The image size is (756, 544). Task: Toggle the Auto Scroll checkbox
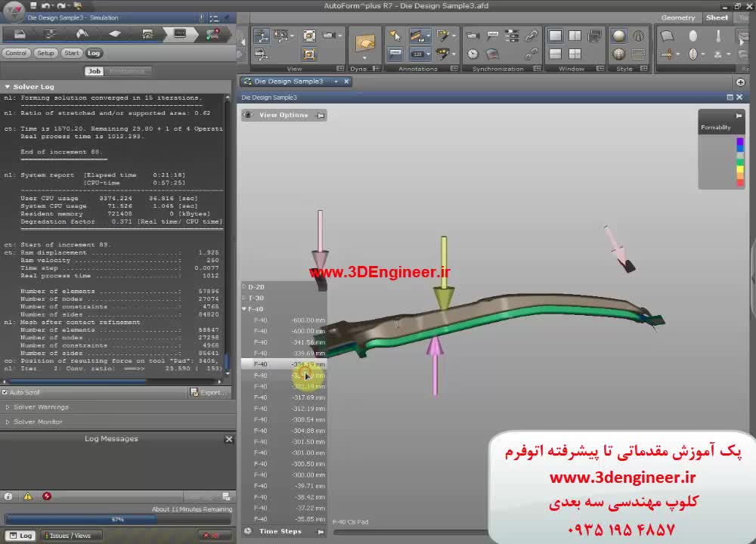(5, 393)
